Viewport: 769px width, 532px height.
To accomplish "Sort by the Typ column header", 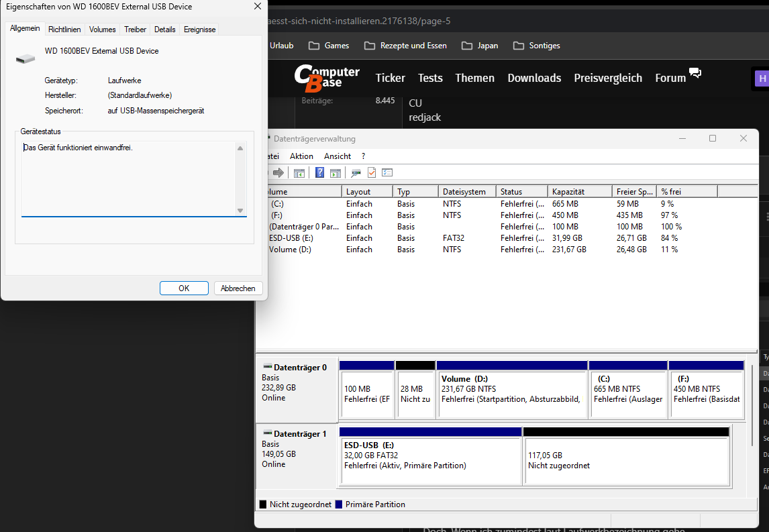I will coord(415,192).
